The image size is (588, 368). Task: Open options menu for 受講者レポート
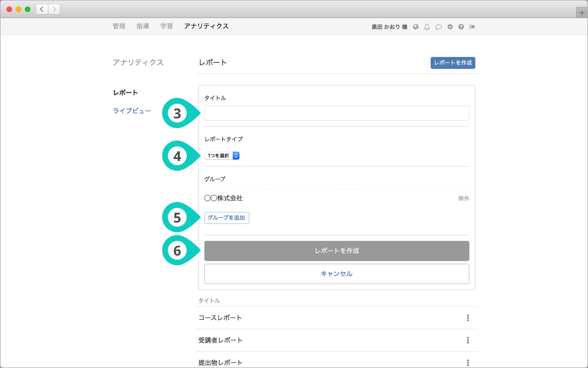pyautogui.click(x=468, y=340)
